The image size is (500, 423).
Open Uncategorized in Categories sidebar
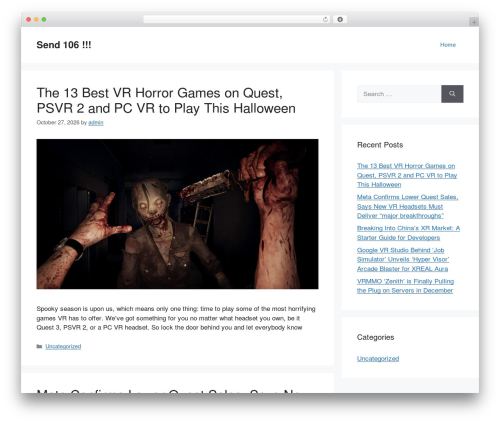[x=378, y=358]
